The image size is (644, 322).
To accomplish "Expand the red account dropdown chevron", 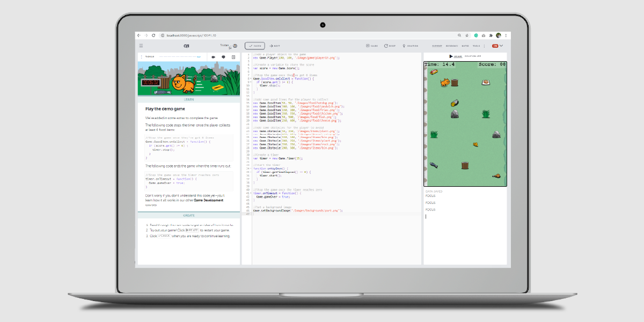I will point(501,46).
